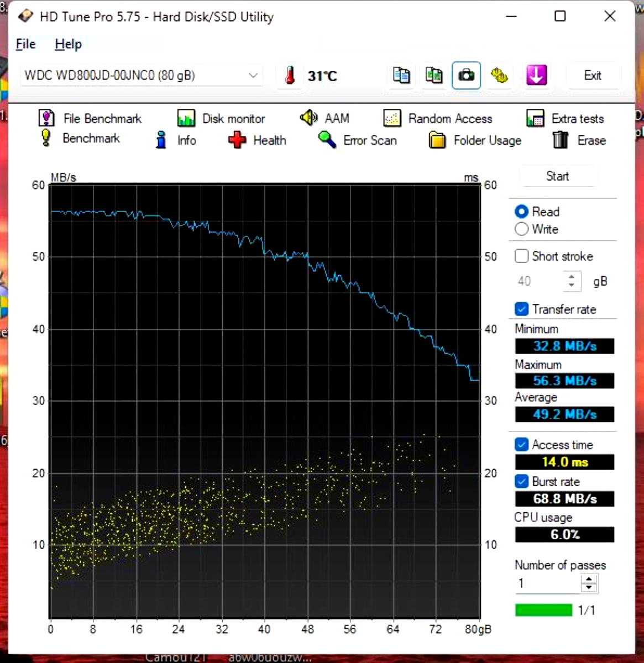Open the Help menu

tap(68, 44)
